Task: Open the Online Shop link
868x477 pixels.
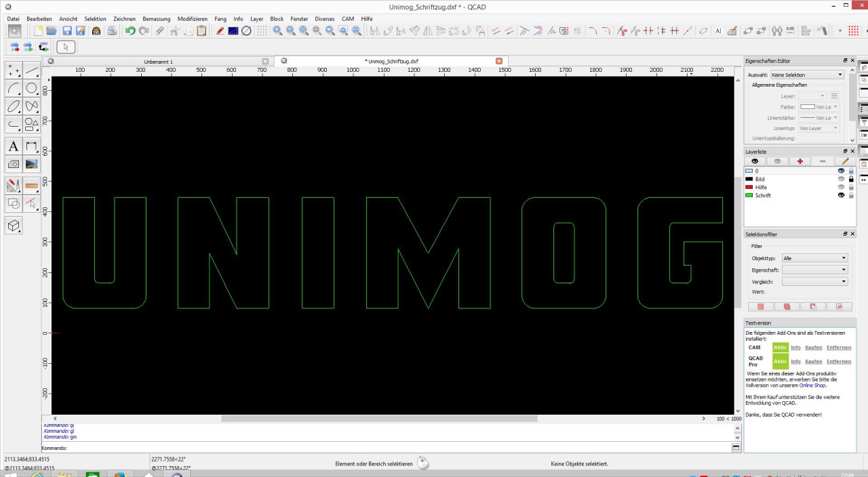Action: (814, 385)
